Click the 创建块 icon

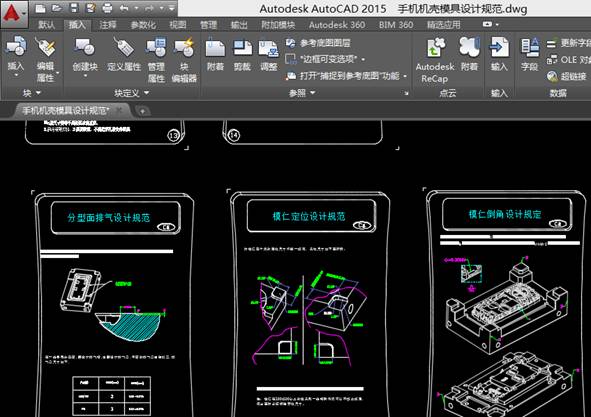click(85, 47)
